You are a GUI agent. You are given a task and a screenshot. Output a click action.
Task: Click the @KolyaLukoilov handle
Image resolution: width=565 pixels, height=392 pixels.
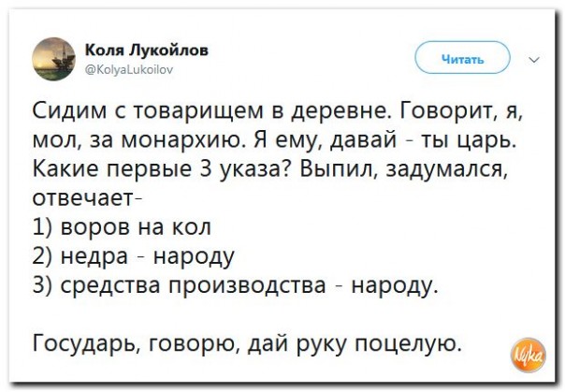(135, 67)
